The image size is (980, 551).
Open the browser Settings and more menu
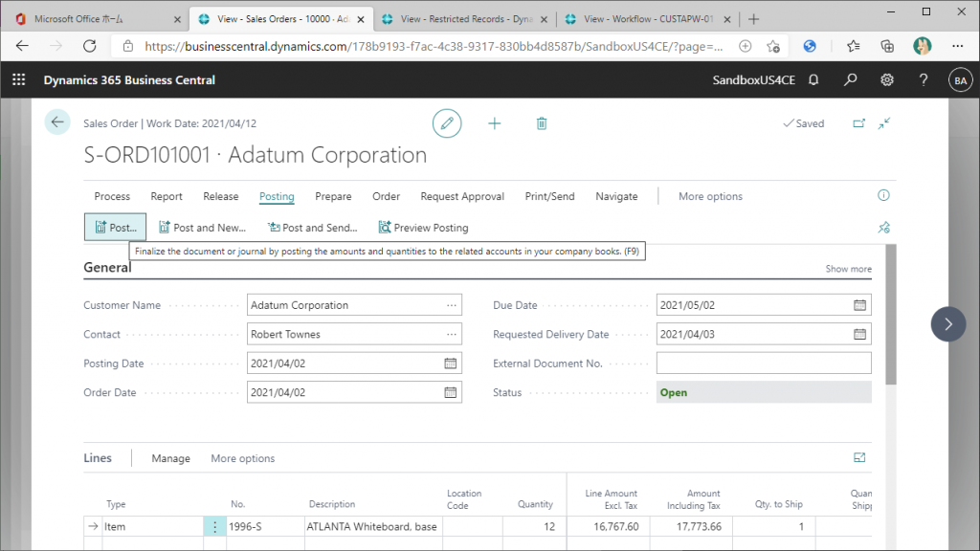[x=957, y=46]
